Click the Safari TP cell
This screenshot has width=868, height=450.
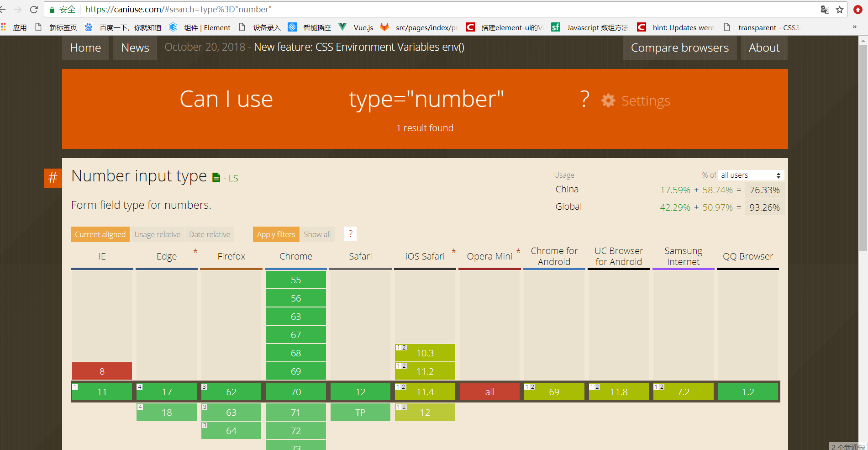click(x=360, y=412)
